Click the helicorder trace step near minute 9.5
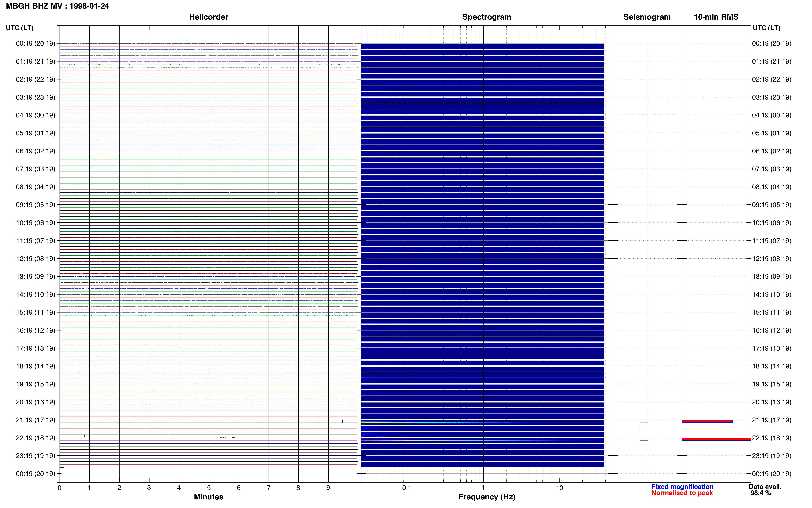The image size is (812, 508). coord(342,421)
